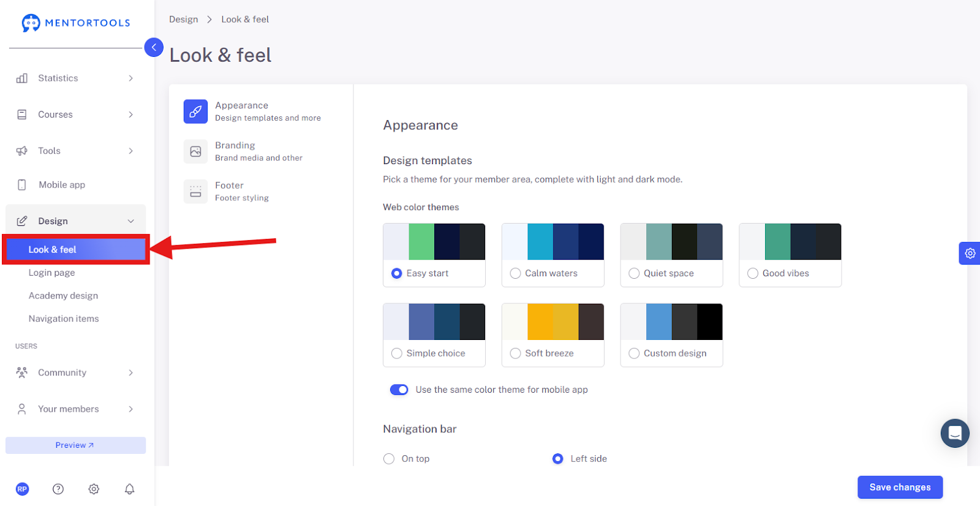
Task: Expand the Tools chevron
Action: click(x=130, y=151)
